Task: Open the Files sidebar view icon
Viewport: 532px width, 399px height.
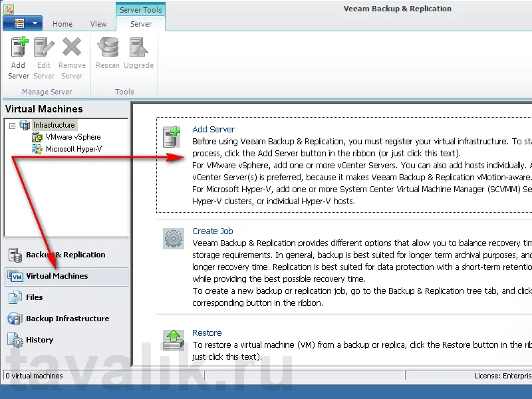Action: pyautogui.click(x=15, y=297)
